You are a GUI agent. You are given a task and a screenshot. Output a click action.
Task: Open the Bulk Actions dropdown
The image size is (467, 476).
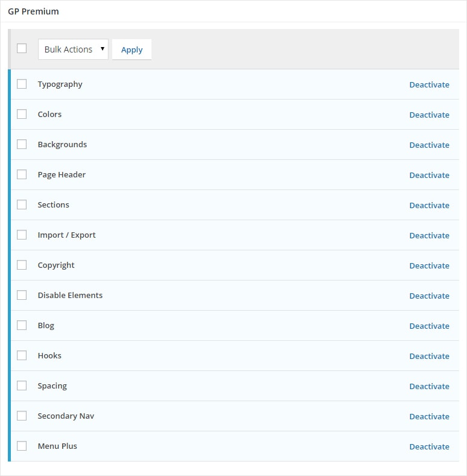73,49
